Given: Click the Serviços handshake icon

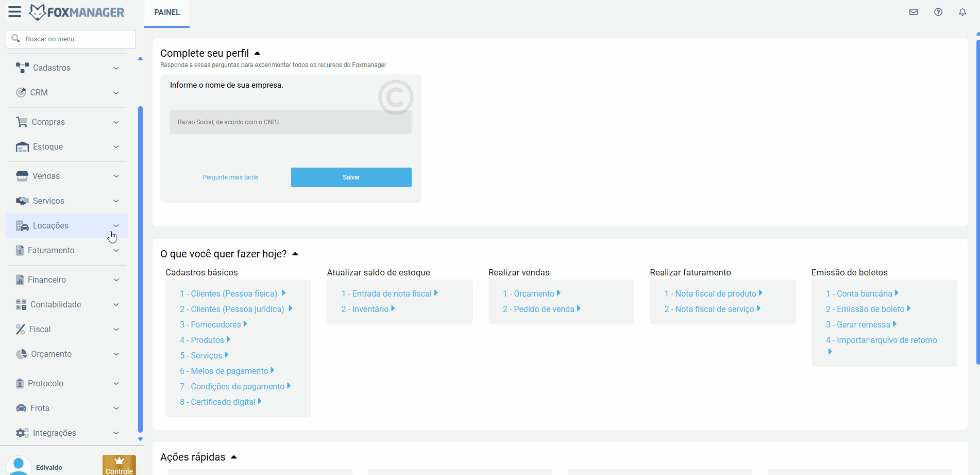Looking at the screenshot, I should tap(22, 201).
